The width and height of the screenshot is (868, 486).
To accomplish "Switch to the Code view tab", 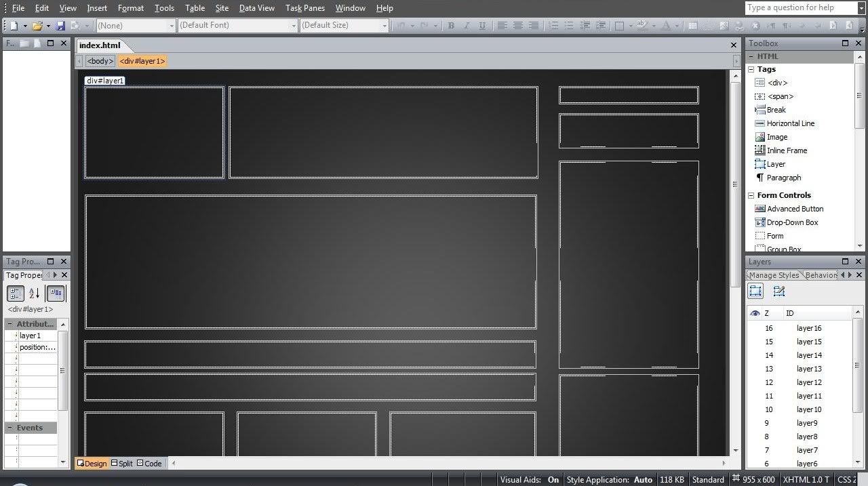I will (x=149, y=464).
